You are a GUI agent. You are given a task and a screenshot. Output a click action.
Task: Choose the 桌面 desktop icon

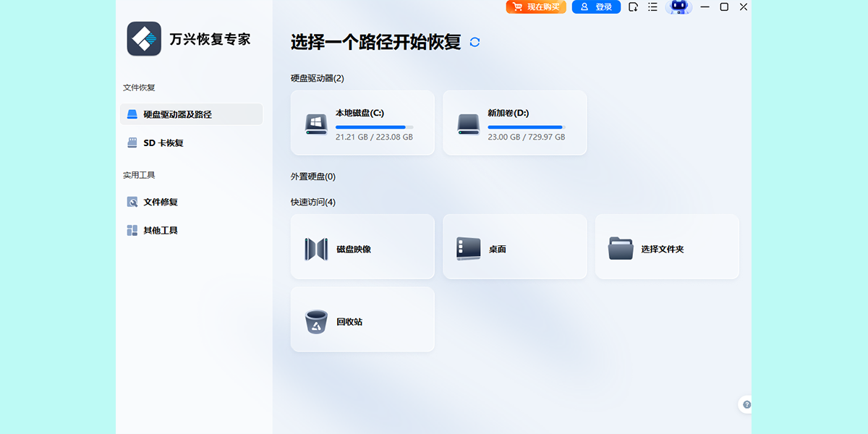pos(468,249)
